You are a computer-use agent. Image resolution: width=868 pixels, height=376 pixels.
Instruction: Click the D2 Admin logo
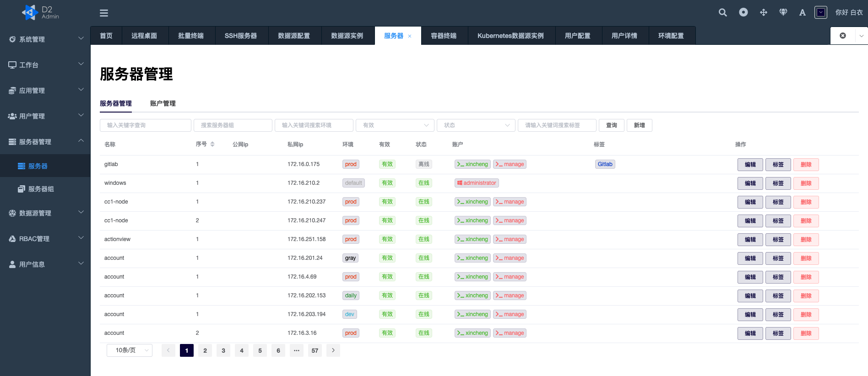pyautogui.click(x=41, y=12)
